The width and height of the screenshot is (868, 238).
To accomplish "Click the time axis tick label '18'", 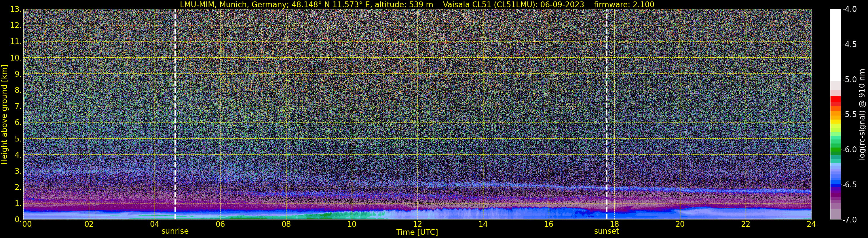I will coord(614,224).
